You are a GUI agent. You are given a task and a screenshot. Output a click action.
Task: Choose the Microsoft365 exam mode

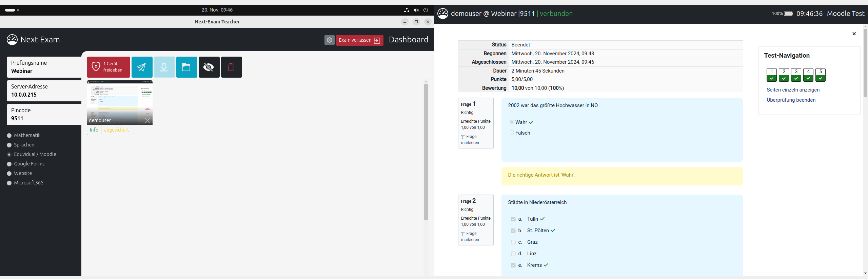9,183
